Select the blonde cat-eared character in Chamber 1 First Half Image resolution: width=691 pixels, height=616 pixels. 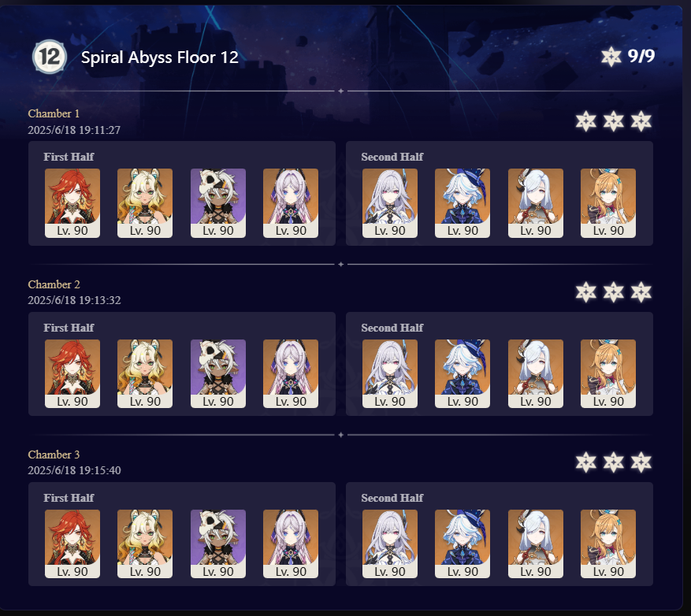145,203
